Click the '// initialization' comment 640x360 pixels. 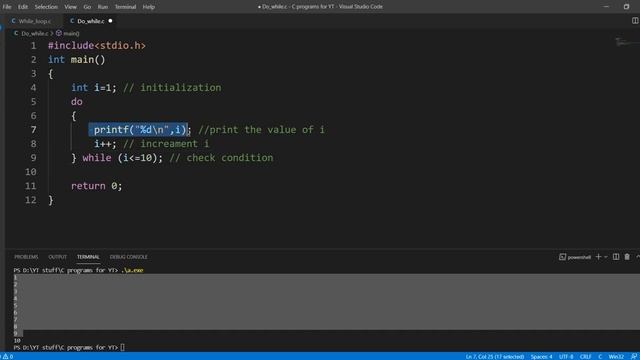(172, 88)
